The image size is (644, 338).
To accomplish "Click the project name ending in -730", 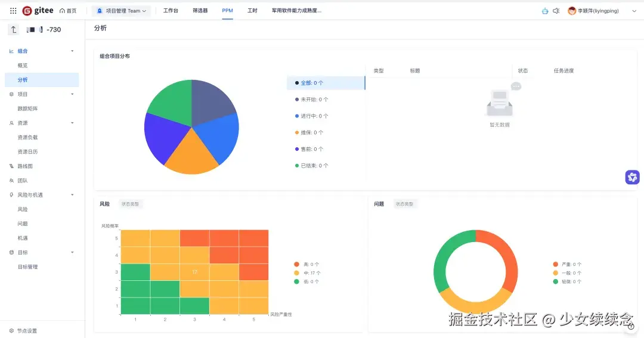I will [44, 30].
